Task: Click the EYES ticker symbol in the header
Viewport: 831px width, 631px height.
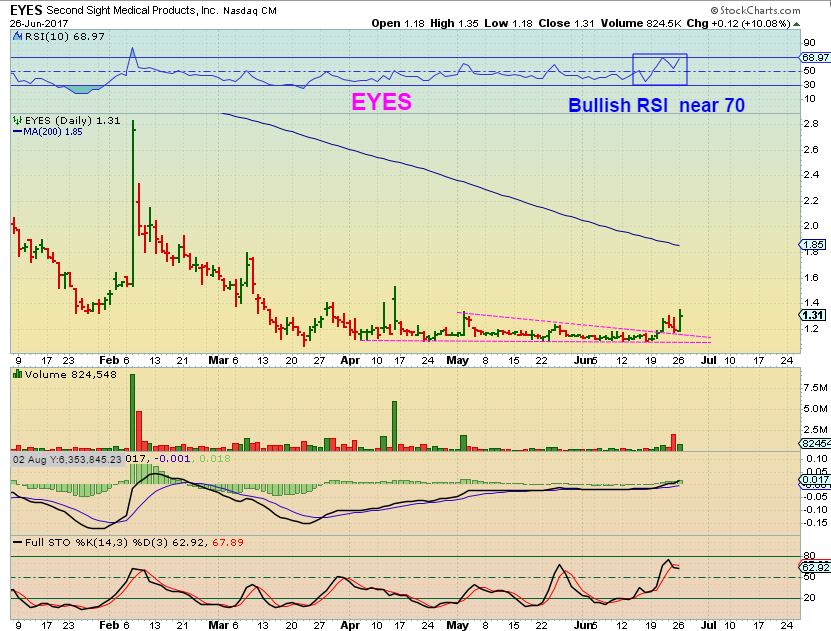Action: (26, 10)
